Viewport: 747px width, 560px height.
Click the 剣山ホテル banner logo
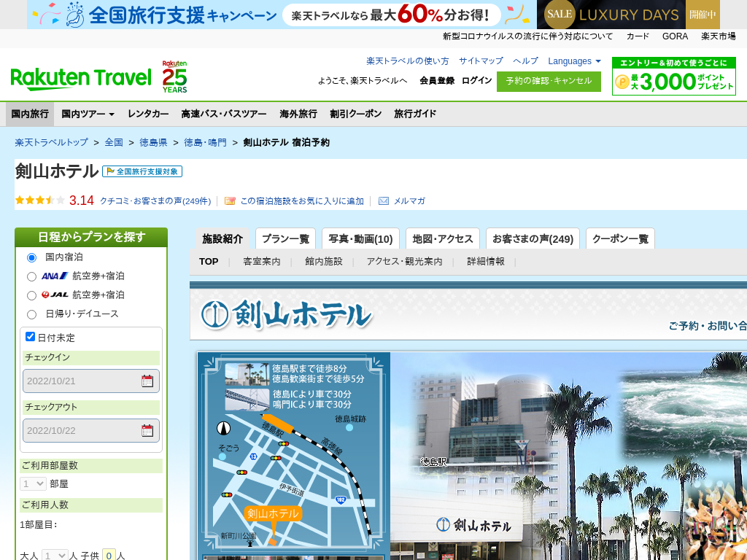[286, 315]
